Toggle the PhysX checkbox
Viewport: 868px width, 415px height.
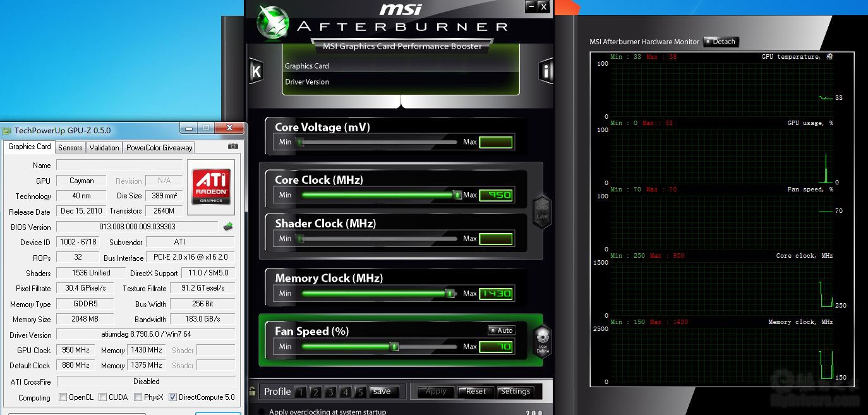click(x=138, y=397)
